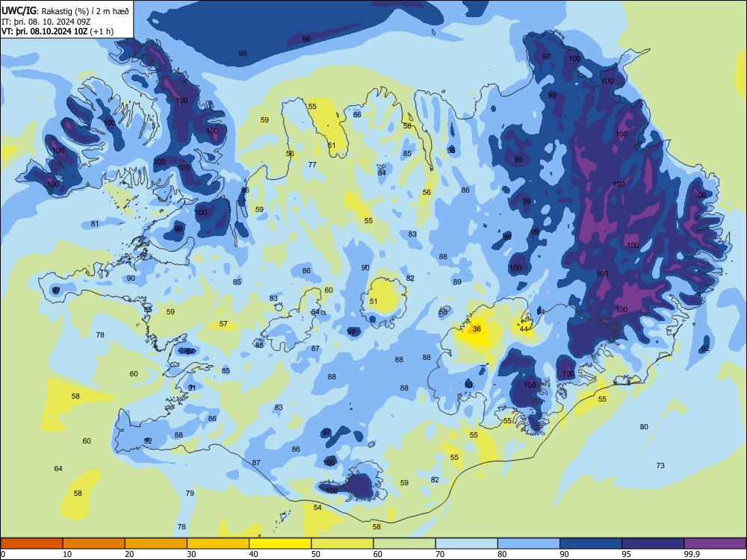Click the '81' humidity value on the map

point(95,224)
